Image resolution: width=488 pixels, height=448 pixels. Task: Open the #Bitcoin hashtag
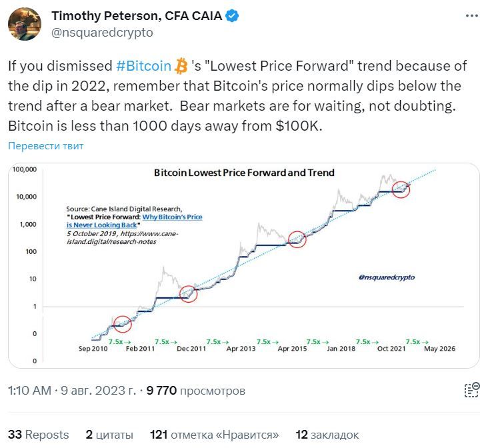143,66
